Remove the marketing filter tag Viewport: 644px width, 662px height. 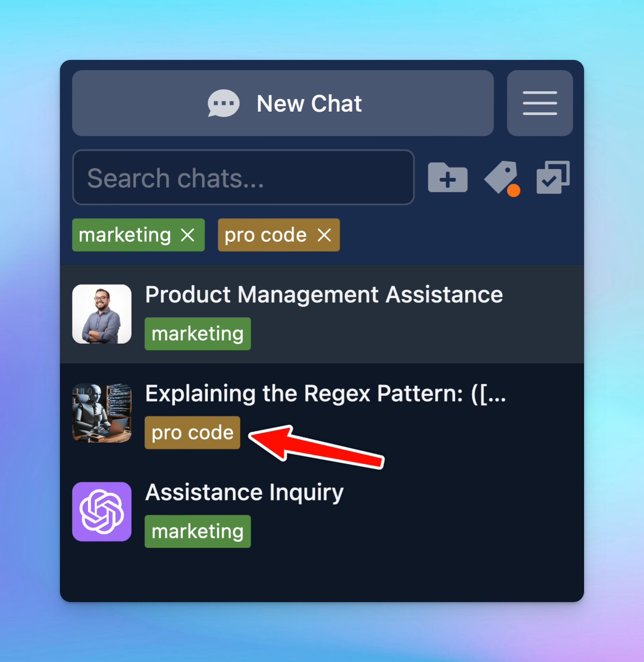coord(188,235)
